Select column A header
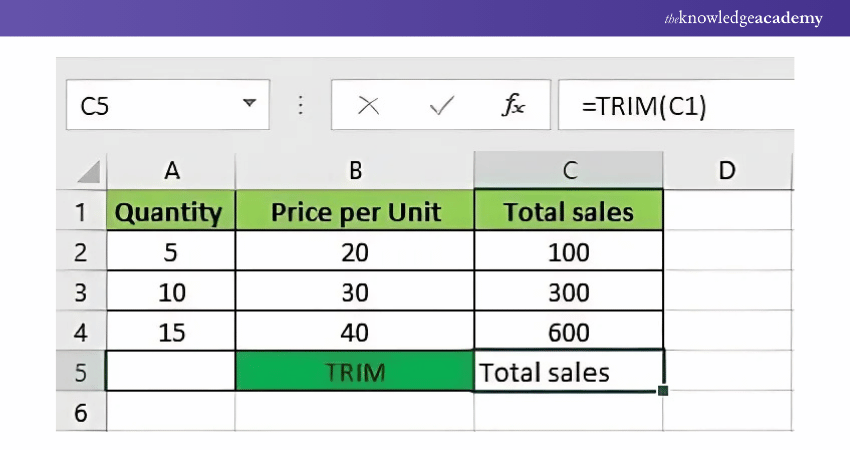 click(x=171, y=171)
